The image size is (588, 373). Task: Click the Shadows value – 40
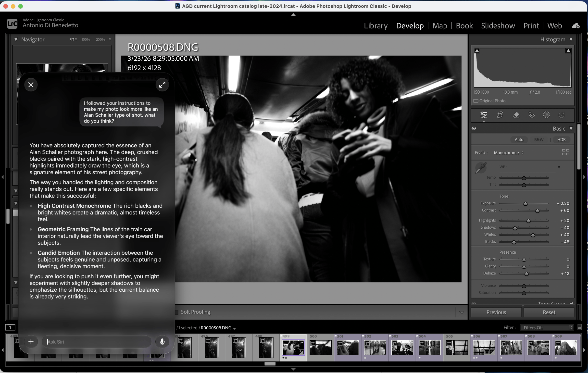(x=564, y=227)
